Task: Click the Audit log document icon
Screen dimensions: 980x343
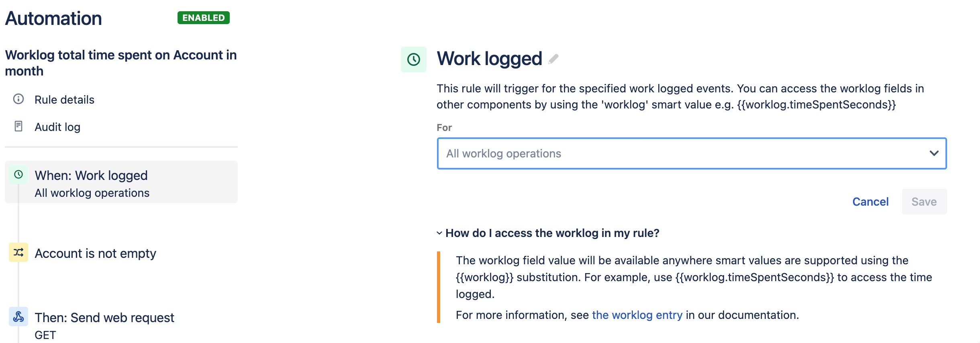Action: [x=18, y=127]
